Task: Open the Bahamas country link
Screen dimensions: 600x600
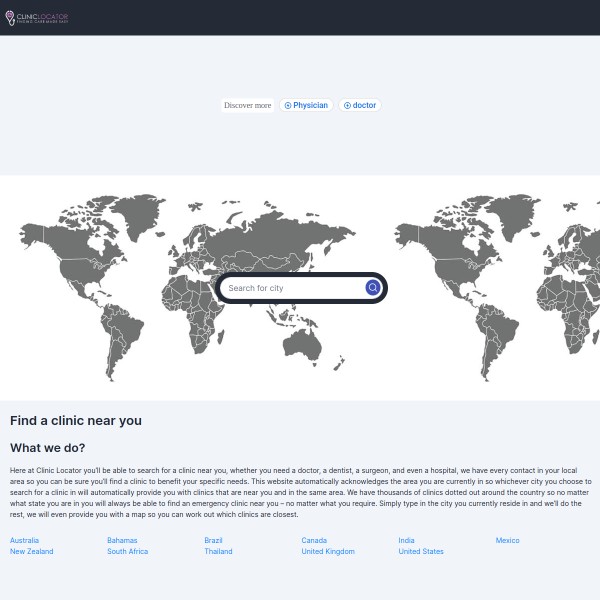Action: (122, 540)
